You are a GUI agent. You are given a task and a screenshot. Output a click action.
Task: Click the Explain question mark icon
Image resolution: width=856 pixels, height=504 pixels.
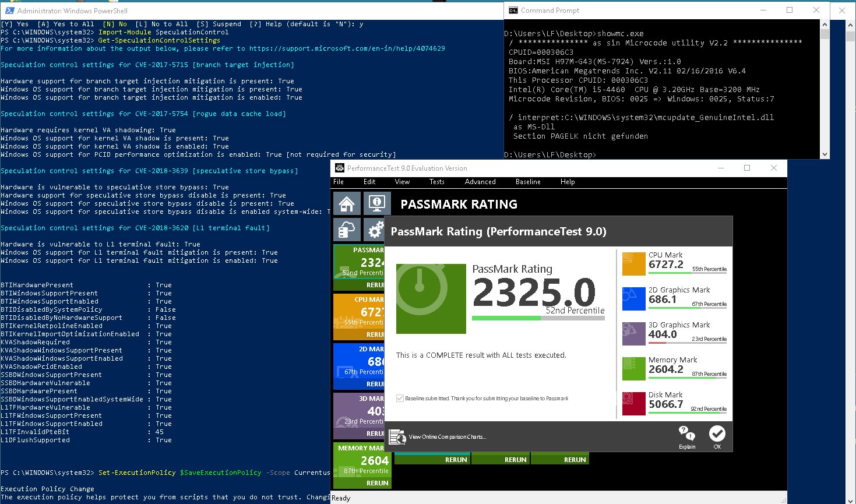pos(687,433)
